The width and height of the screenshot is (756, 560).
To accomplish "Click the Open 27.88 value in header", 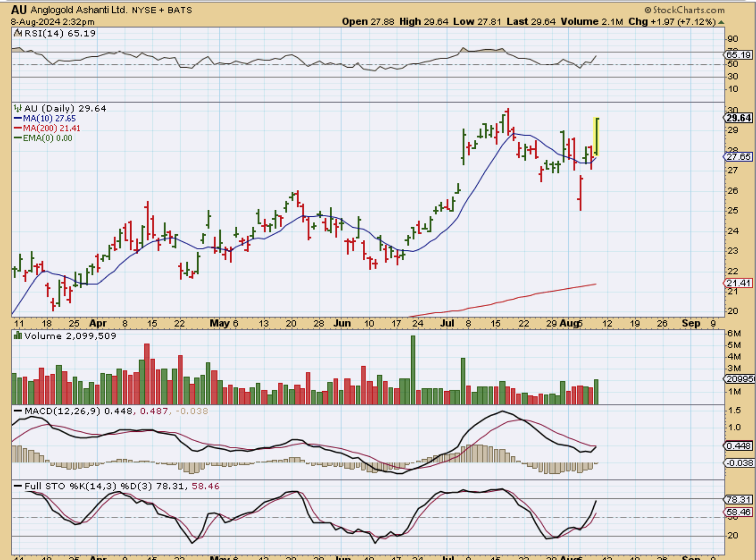I will pos(368,22).
